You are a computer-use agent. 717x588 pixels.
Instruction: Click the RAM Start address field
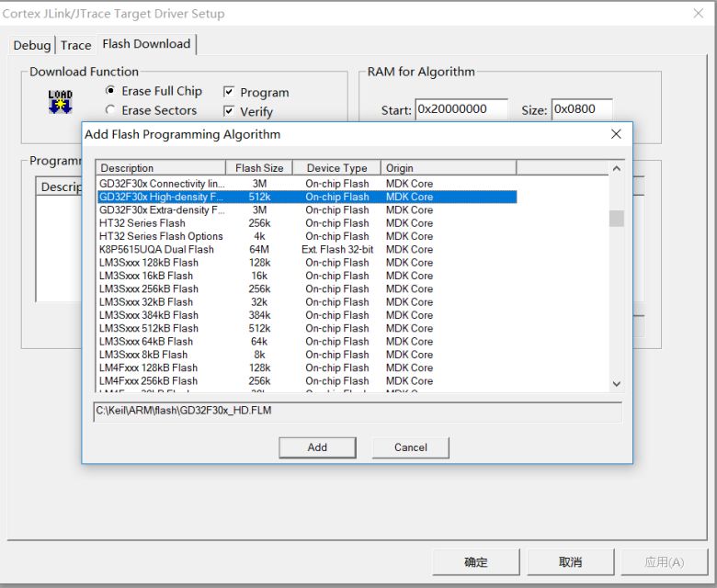(x=461, y=109)
